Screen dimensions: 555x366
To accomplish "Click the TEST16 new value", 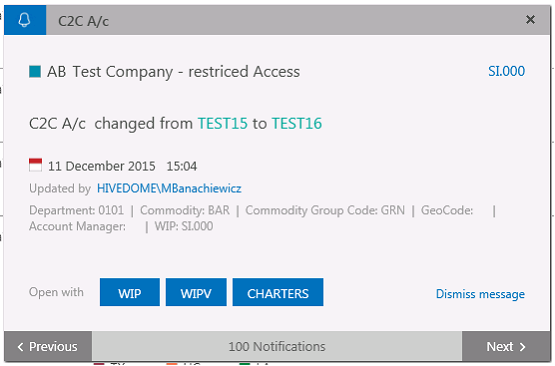I will [297, 124].
